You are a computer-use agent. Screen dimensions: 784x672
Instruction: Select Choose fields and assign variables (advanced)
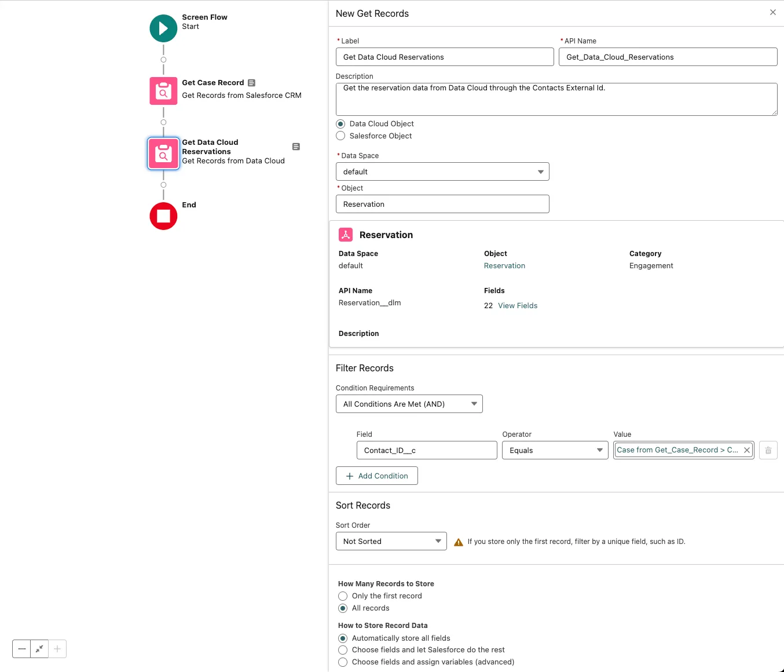(x=343, y=662)
